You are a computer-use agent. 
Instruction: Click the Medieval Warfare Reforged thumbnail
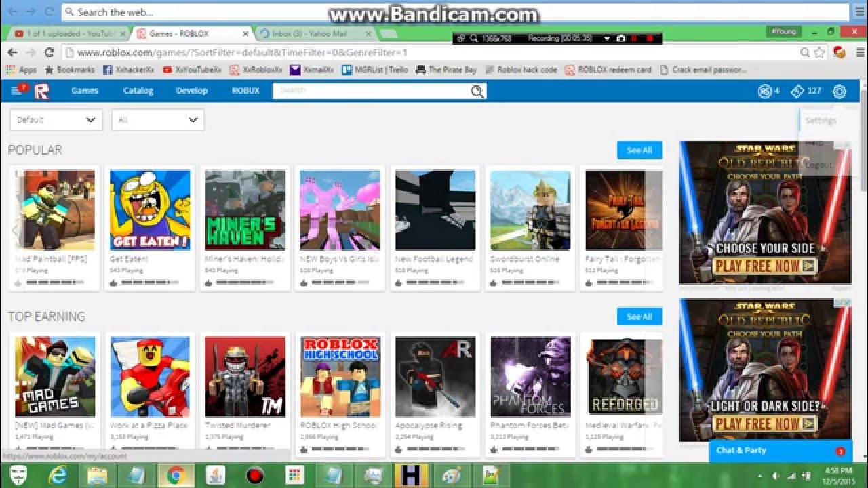[x=625, y=377]
